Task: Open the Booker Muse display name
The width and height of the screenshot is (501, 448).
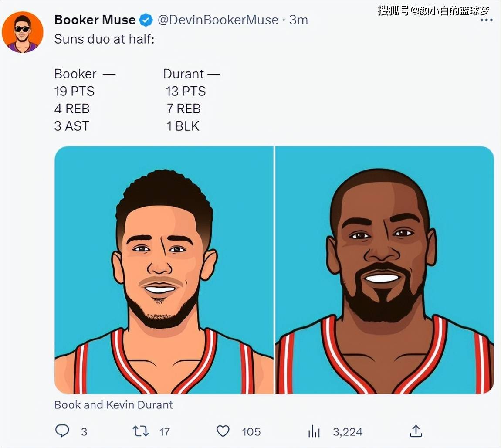Action: click(95, 20)
